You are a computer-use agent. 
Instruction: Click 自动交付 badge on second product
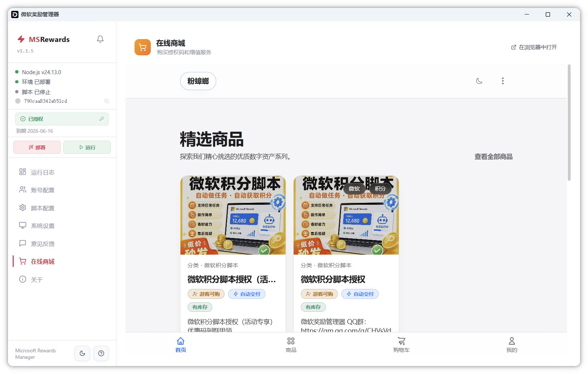tap(360, 294)
